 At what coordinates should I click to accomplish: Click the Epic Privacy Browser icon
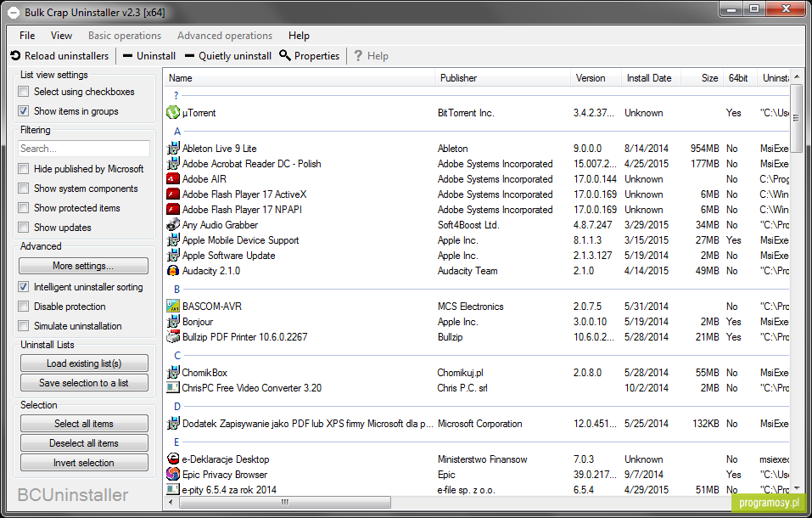173,475
